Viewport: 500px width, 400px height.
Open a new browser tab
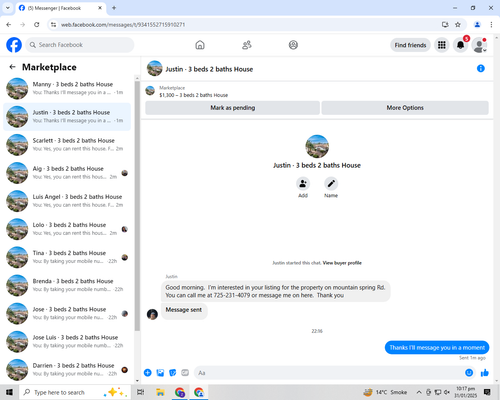click(114, 8)
